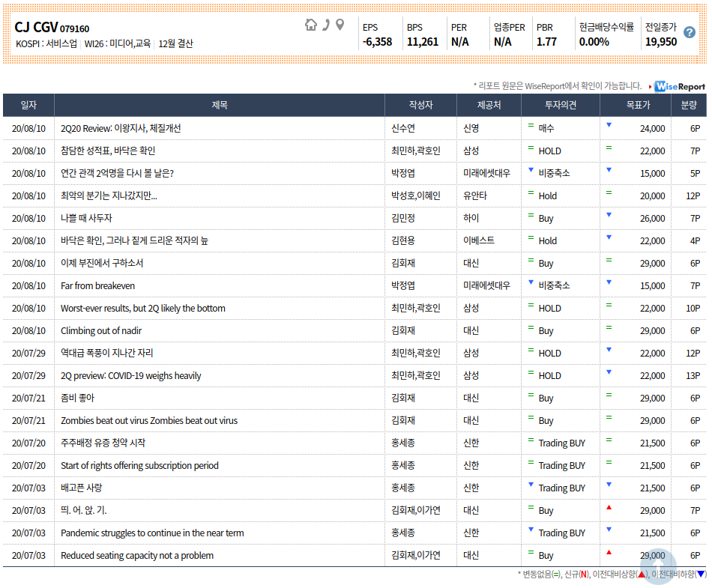The height and width of the screenshot is (588, 712).
Task: Open report '역대급 폭풍이 지나간 자리'
Action: point(107,353)
